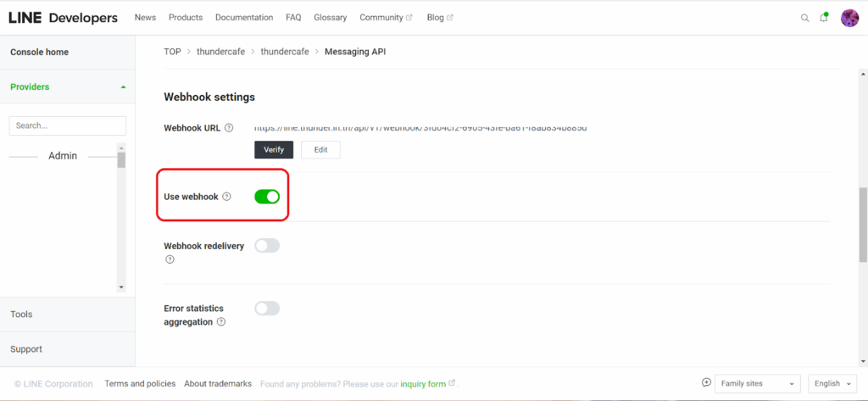
Task: Click the Edit button for Webhook URL
Action: [320, 150]
